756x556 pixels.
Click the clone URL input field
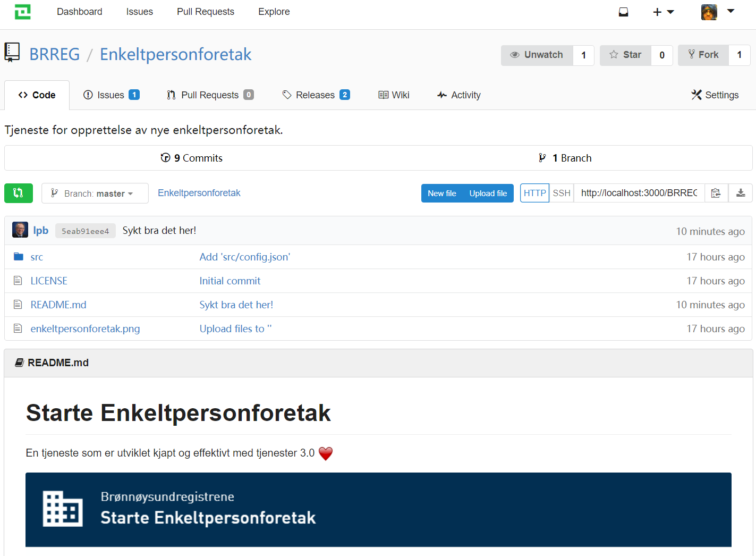(x=639, y=193)
